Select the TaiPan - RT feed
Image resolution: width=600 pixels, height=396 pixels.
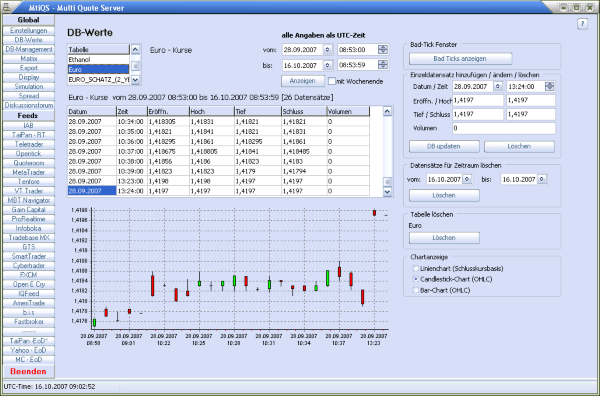(29, 135)
